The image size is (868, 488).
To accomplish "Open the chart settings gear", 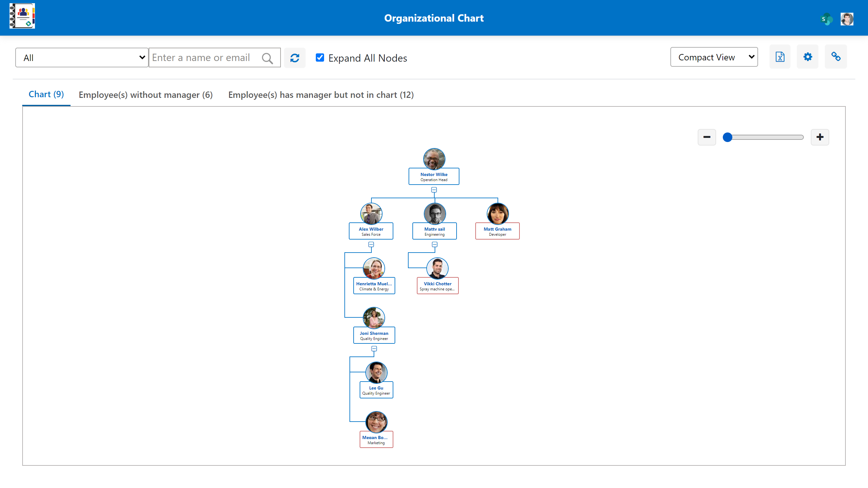I will (x=807, y=57).
